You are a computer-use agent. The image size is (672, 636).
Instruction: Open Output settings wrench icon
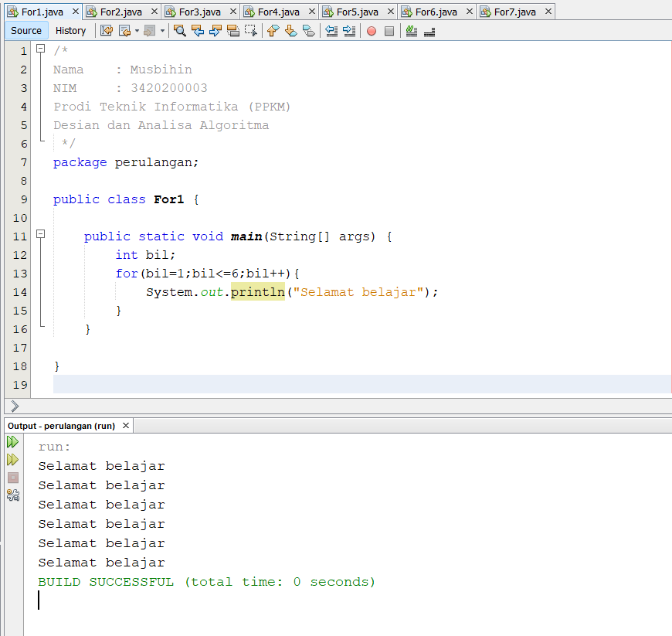13,495
